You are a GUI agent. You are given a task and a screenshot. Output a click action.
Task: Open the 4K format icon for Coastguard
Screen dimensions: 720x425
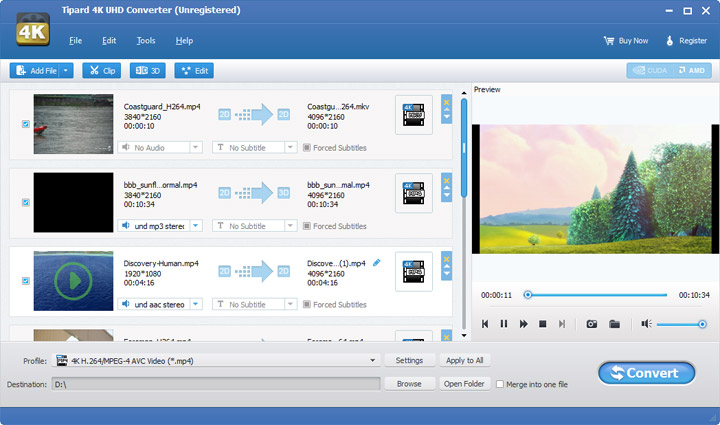coord(414,114)
